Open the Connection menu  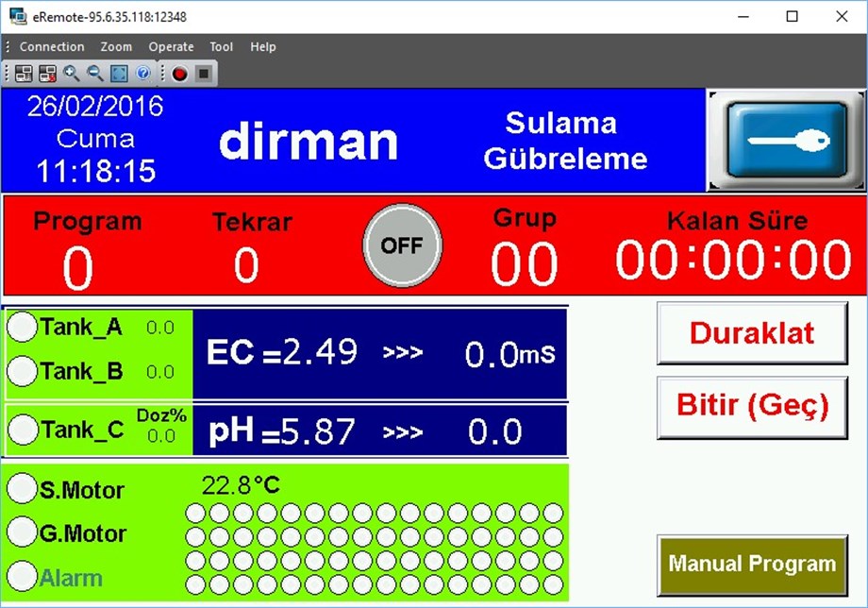point(52,46)
